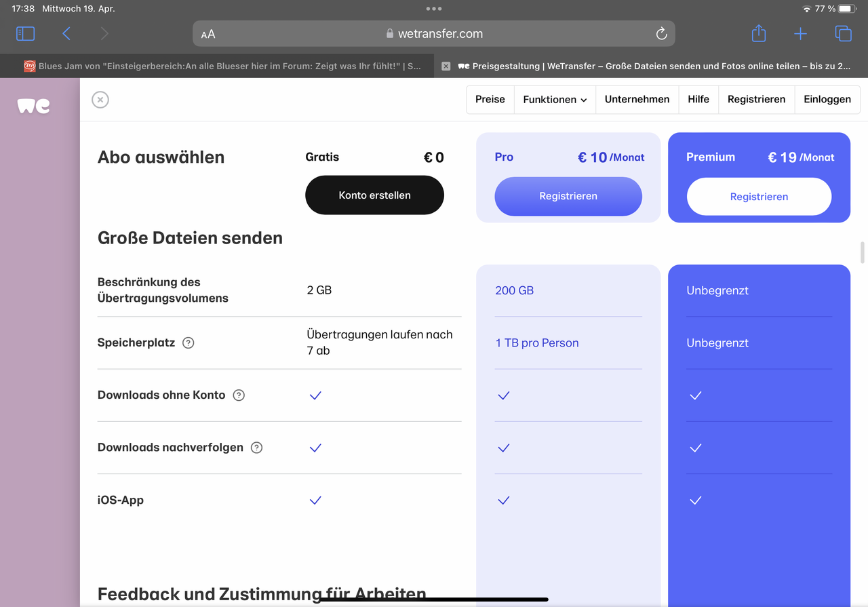
Task: Click the "Große Dateien senden" heading
Action: coord(190,238)
